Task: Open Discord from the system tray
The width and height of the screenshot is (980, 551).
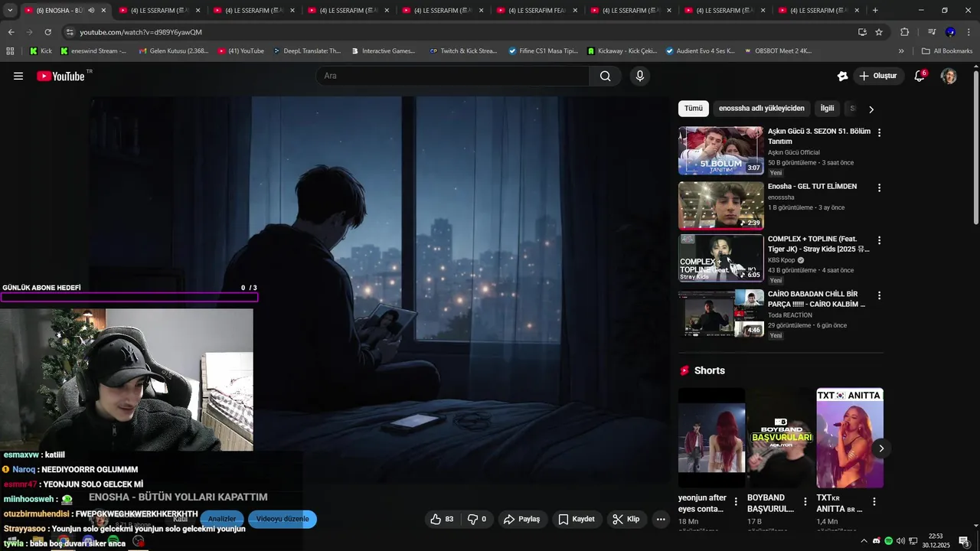Action: click(877, 541)
